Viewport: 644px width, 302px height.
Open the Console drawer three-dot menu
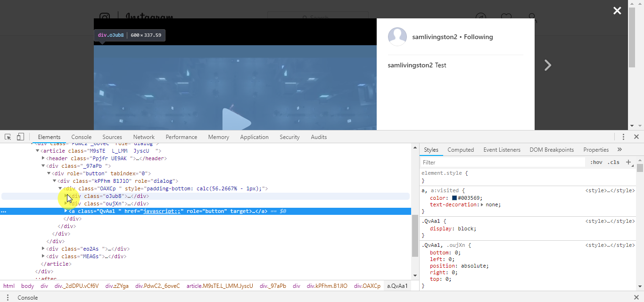[x=8, y=298]
